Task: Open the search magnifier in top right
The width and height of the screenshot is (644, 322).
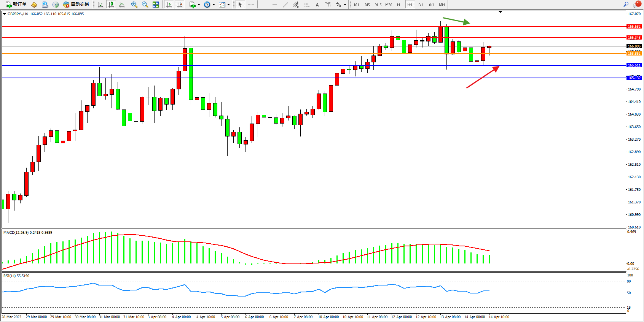Action: click(626, 5)
